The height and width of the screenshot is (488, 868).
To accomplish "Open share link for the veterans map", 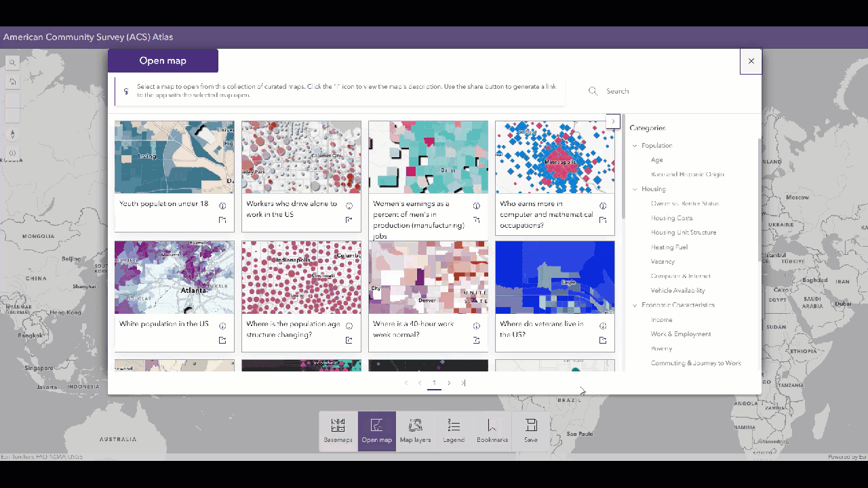I will (x=603, y=340).
